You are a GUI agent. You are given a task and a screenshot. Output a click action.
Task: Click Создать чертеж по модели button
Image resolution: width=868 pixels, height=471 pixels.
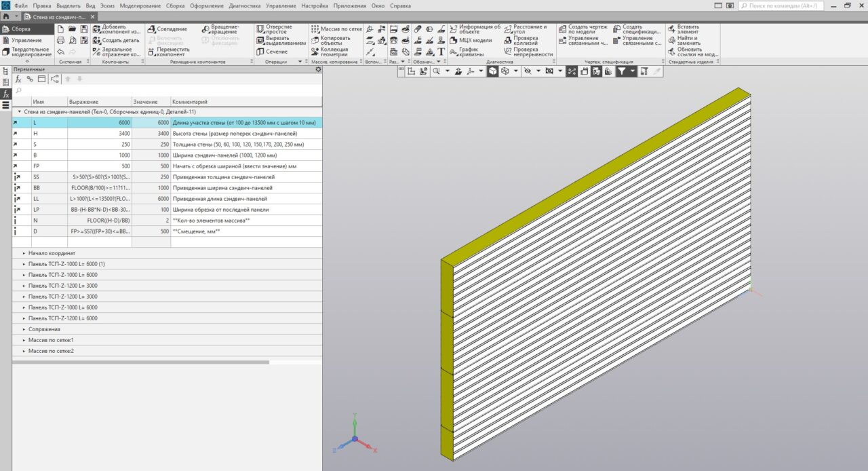pyautogui.click(x=583, y=29)
